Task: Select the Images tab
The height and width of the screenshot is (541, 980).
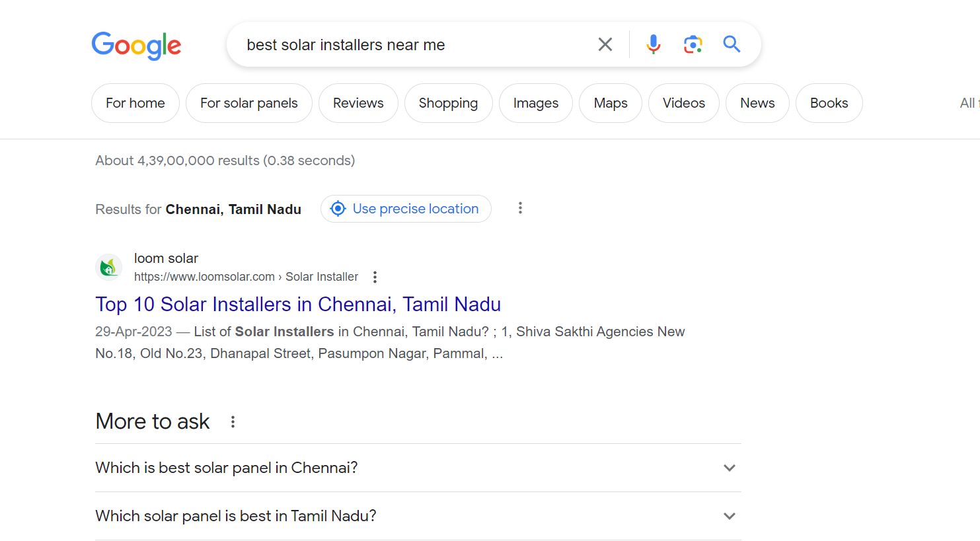Action: pyautogui.click(x=535, y=103)
